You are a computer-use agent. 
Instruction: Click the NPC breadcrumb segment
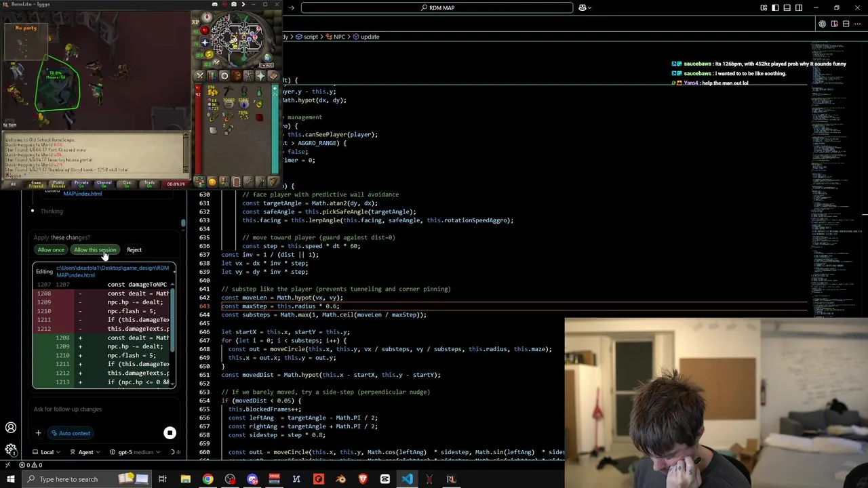tap(336, 37)
